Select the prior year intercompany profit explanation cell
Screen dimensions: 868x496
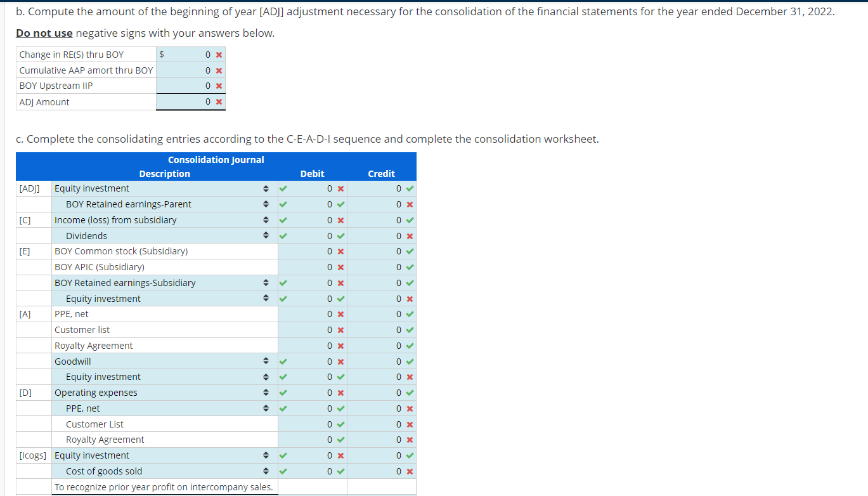[162, 486]
